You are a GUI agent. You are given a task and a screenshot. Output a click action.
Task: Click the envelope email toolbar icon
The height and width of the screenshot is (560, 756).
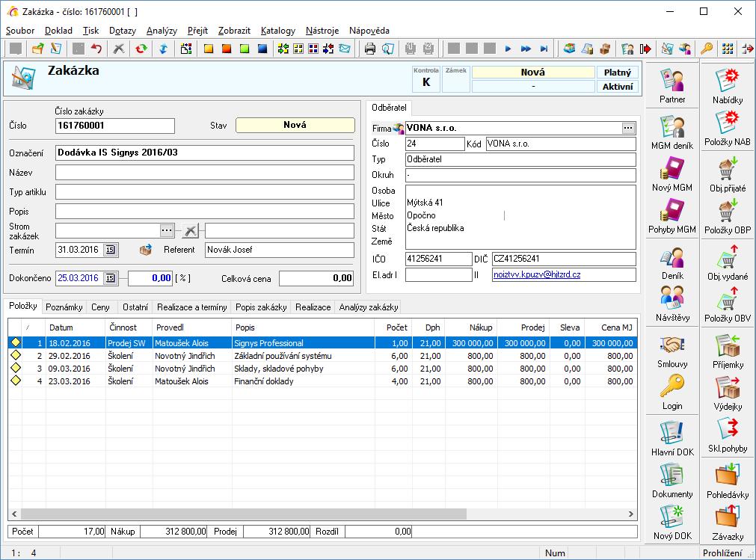coord(344,49)
